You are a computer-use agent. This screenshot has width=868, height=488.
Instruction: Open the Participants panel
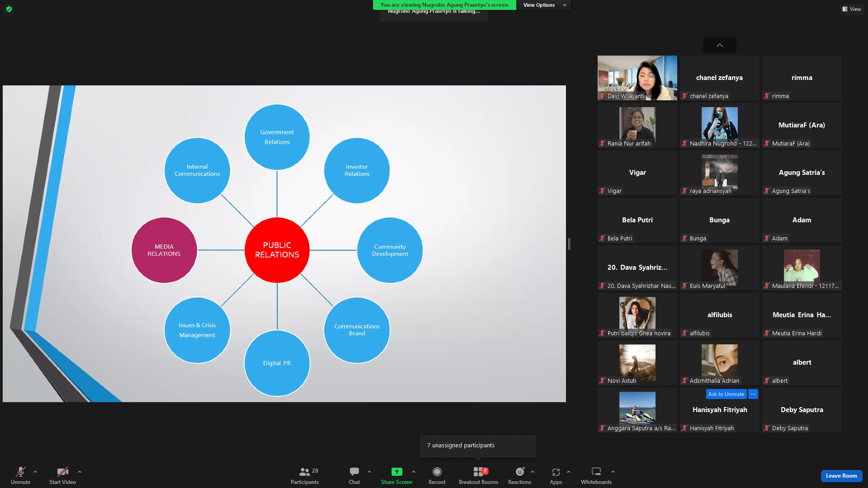point(305,475)
